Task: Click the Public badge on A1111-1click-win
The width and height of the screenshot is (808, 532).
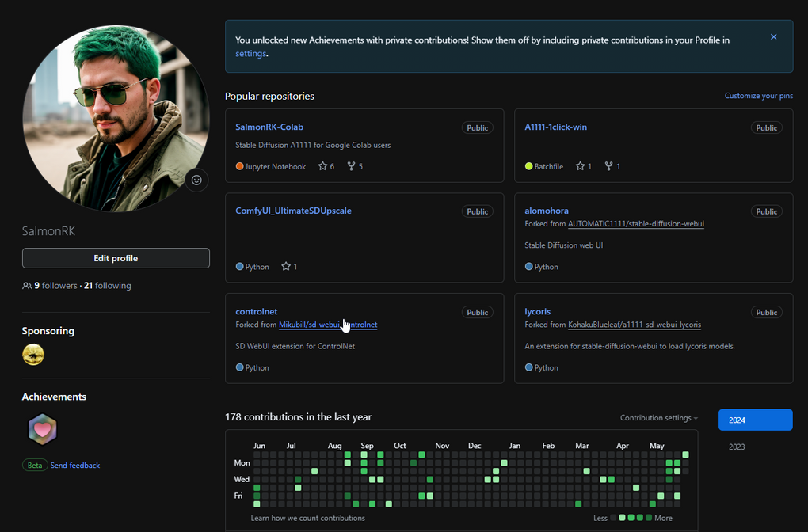Action: point(766,127)
